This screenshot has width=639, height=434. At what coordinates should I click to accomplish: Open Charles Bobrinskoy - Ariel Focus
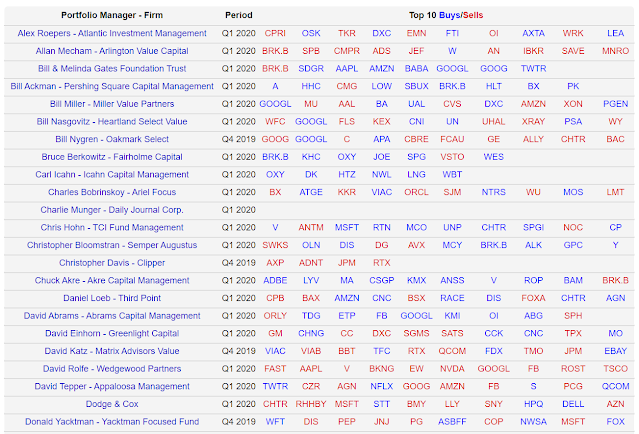pos(112,192)
